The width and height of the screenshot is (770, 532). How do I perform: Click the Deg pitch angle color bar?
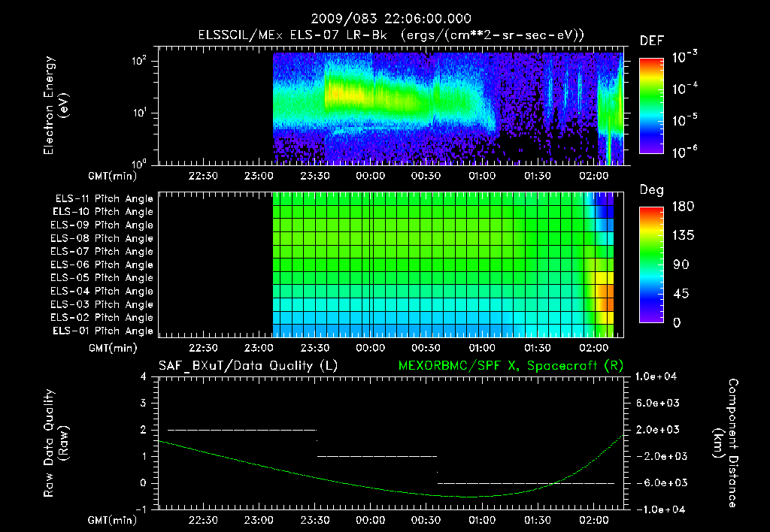tap(651, 265)
